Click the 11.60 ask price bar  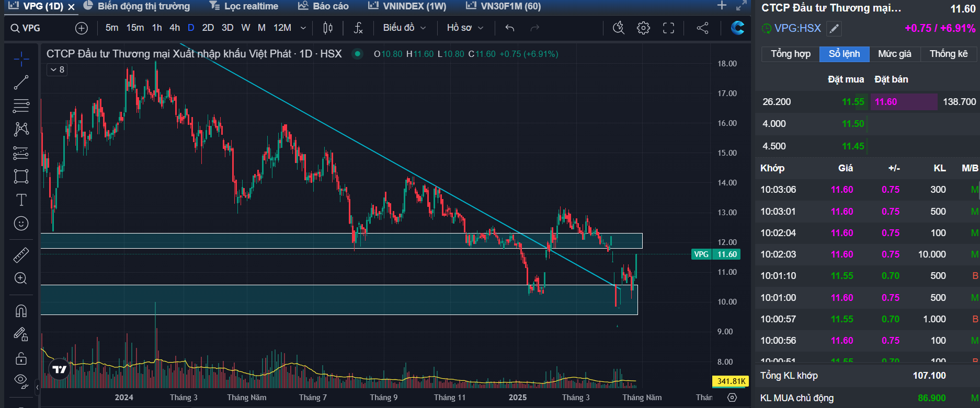(x=904, y=102)
